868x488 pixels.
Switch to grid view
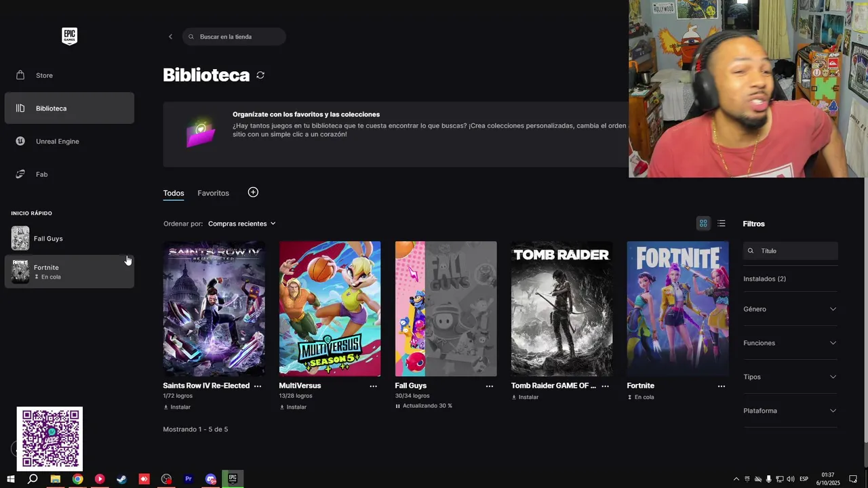tap(703, 224)
